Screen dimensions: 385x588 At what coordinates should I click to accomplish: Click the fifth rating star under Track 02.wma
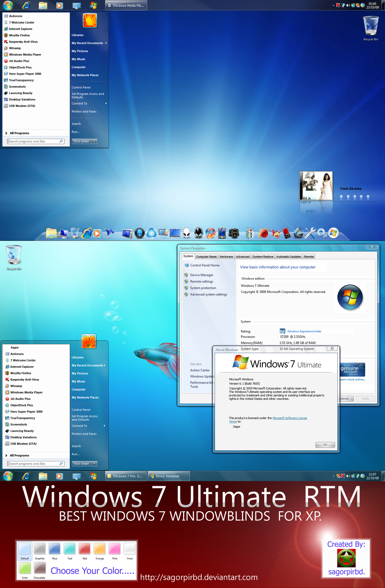368,197
